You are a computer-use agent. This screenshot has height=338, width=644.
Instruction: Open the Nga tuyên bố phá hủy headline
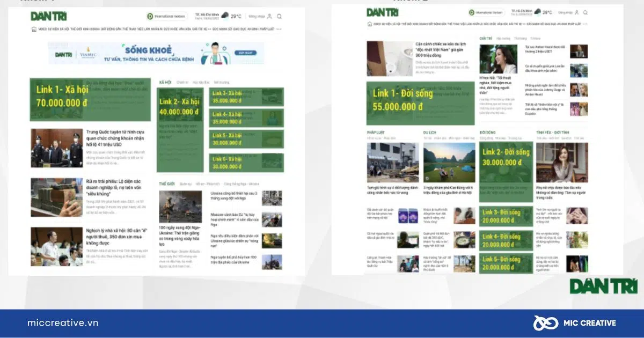click(x=235, y=260)
